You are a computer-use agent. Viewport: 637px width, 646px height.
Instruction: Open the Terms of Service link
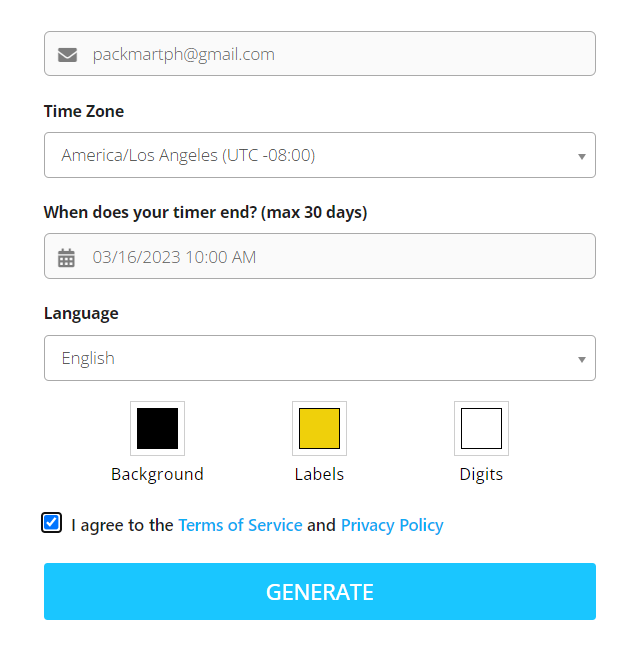pos(240,525)
